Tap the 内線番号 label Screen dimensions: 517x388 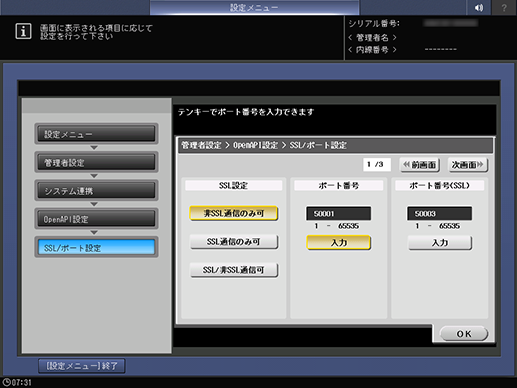pos(372,50)
